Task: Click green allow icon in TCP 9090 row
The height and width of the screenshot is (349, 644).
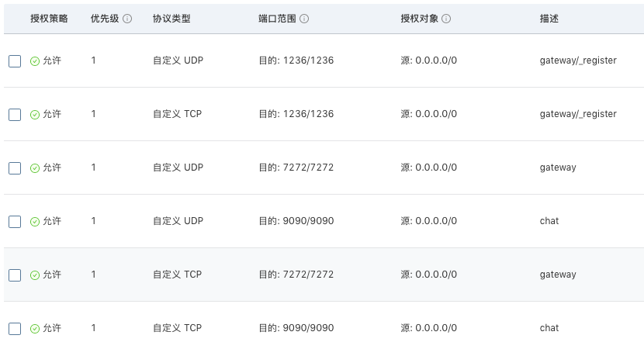Action: pyautogui.click(x=35, y=329)
